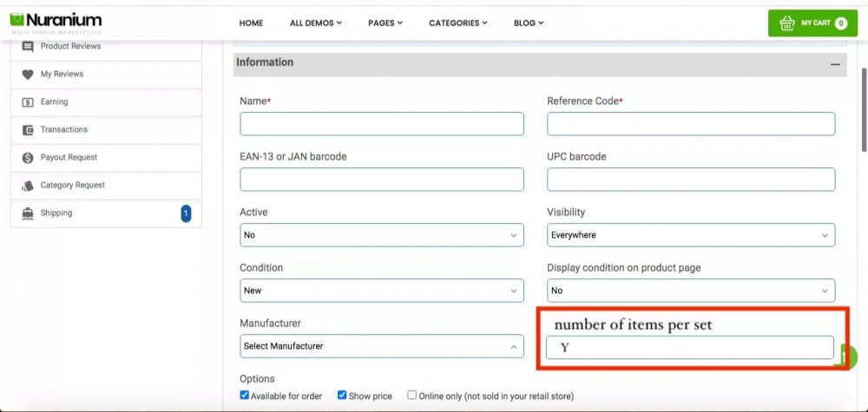Click the shopping cart basket icon

coord(787,23)
